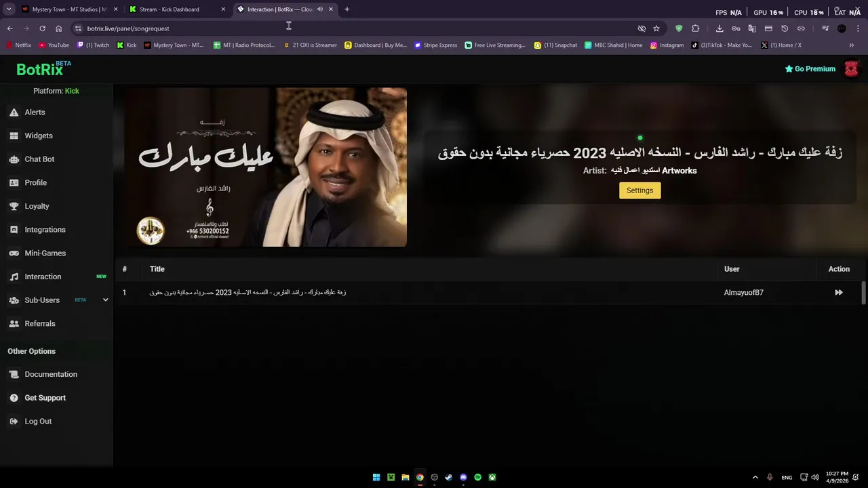Open the browser password manager key icon
868x488 pixels.
tap(736, 28)
